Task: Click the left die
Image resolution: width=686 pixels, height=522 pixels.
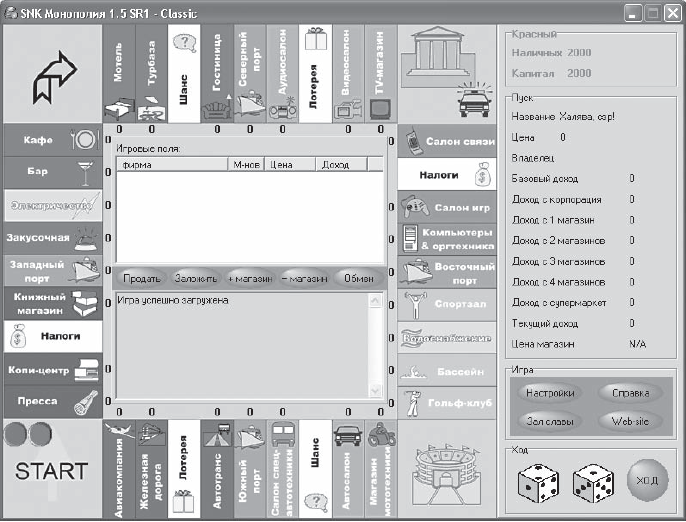Action: coord(538,483)
